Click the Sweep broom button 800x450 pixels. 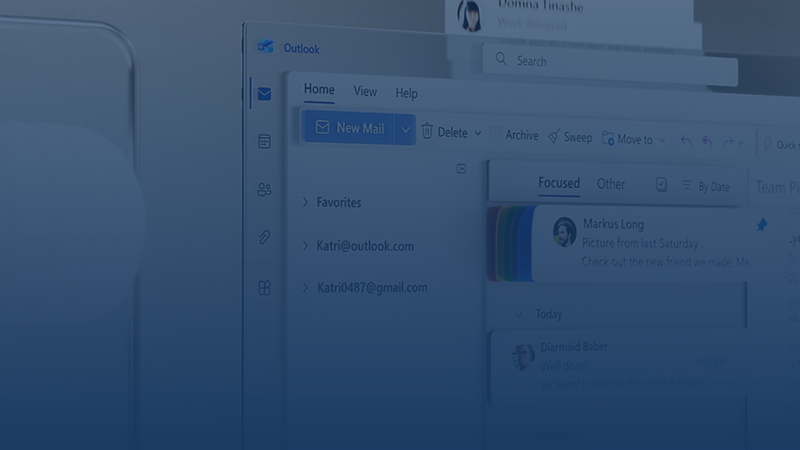(x=570, y=137)
